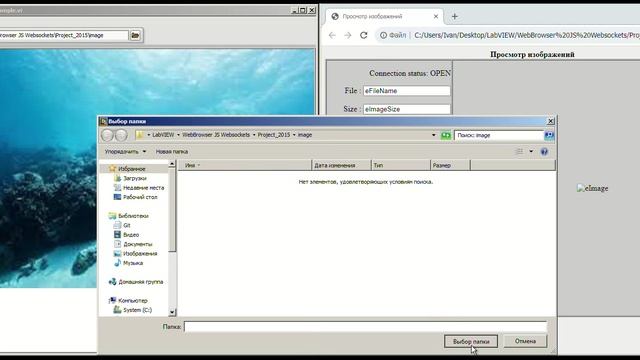Image resolution: width=640 pixels, height=360 pixels.
Task: Click image breadcrumb in address bar
Action: click(x=305, y=135)
